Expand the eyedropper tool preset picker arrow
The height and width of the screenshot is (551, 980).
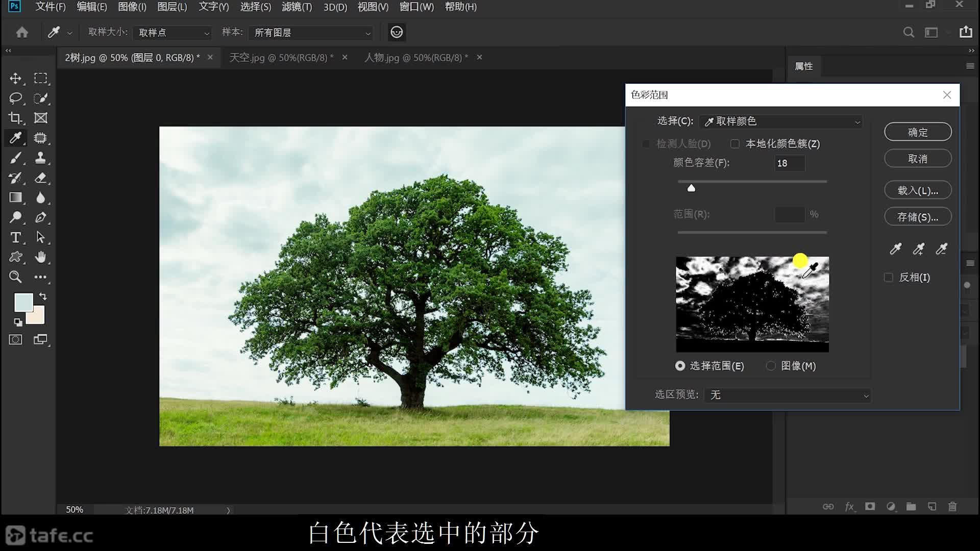click(70, 33)
